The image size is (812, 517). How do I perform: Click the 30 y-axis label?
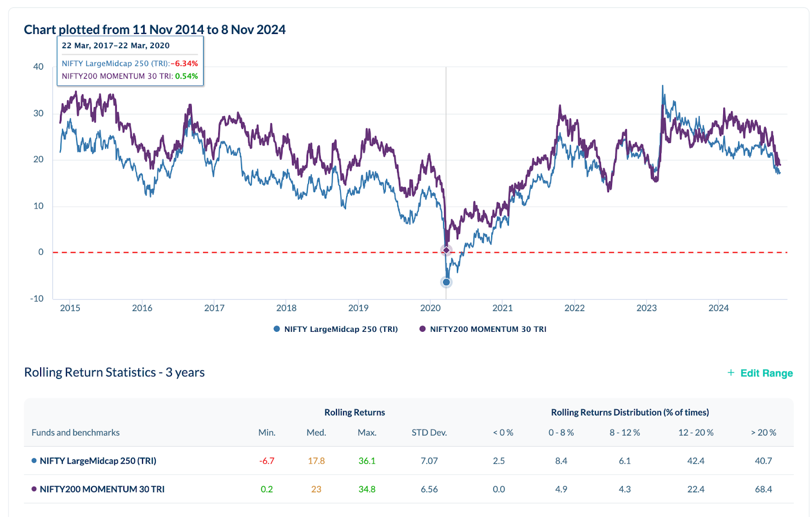39,113
